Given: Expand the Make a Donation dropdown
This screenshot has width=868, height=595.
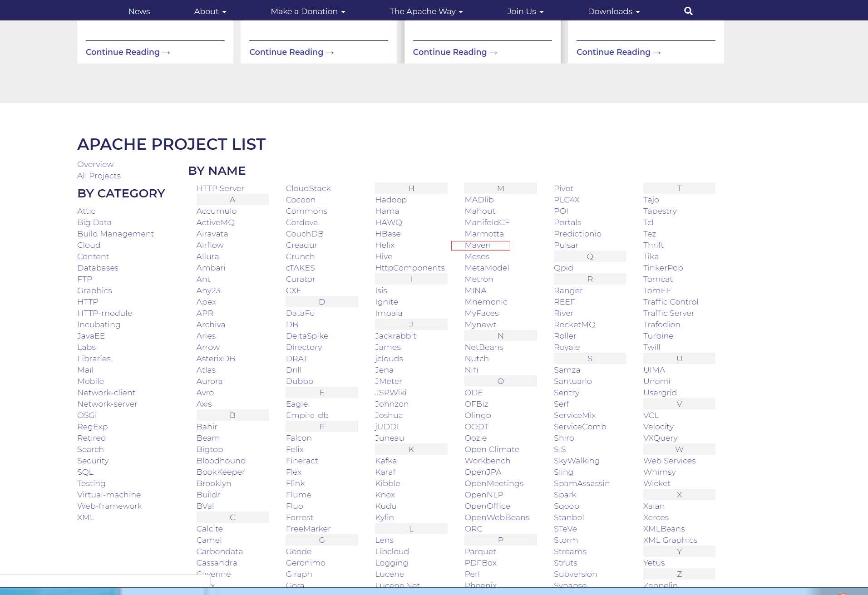Looking at the screenshot, I should pos(308,11).
